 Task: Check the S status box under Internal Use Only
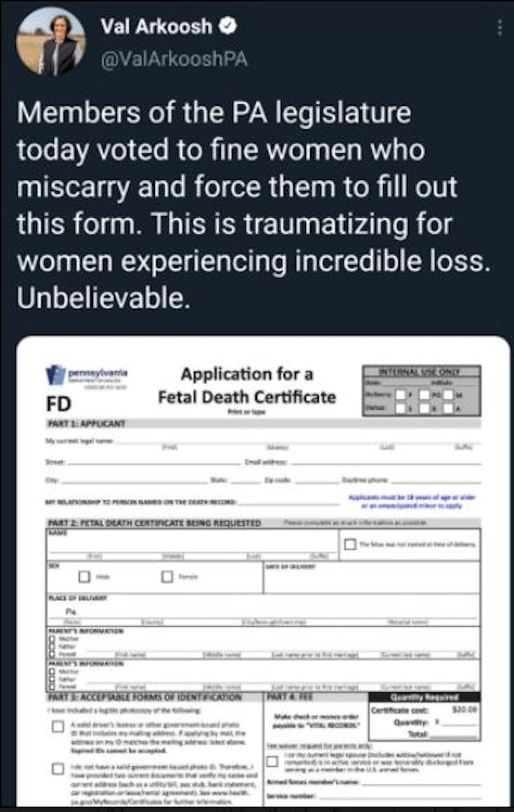[400, 407]
